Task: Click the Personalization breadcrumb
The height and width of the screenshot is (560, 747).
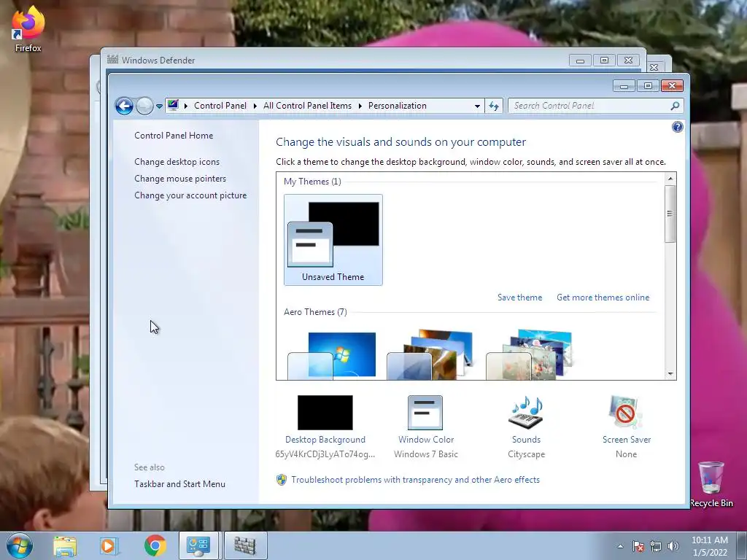Action: pos(398,106)
